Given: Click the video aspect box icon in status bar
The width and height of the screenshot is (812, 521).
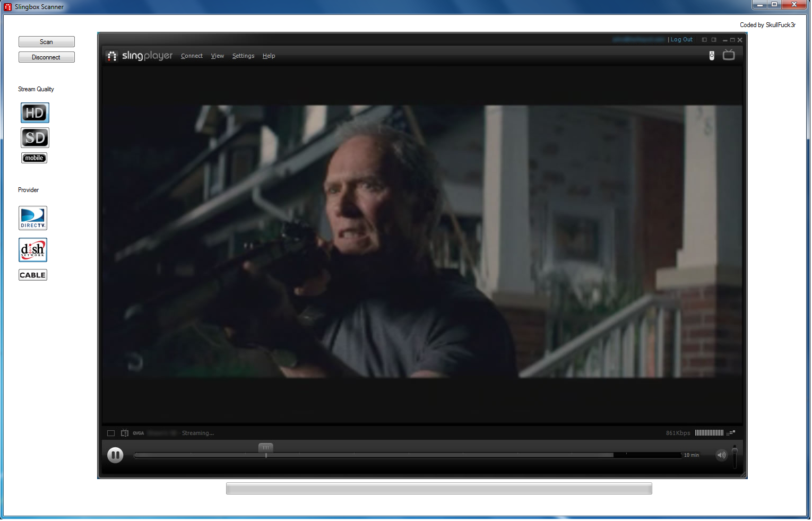Looking at the screenshot, I should [111, 433].
